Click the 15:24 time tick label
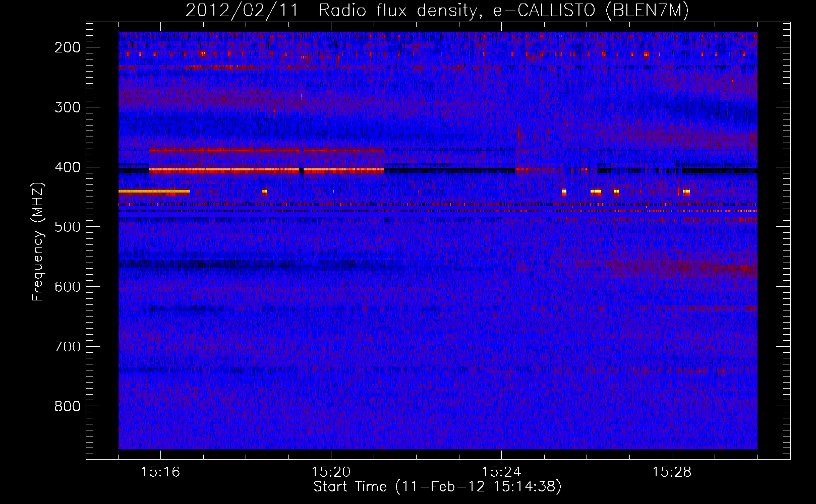 [501, 472]
